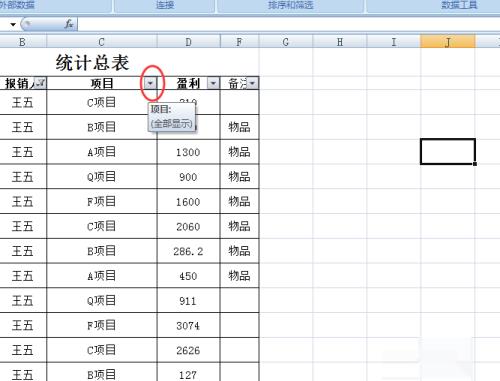Select highlighted column J header

pyautogui.click(x=448, y=42)
